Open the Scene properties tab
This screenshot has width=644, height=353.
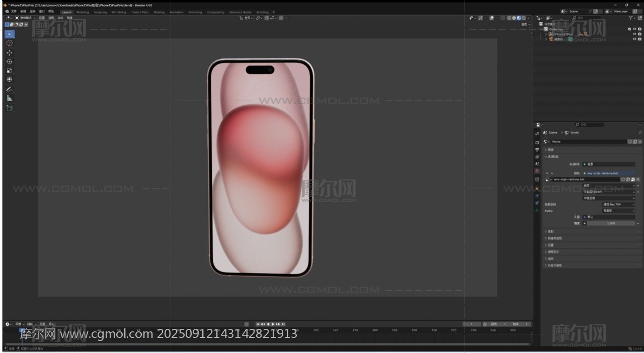[x=537, y=164]
